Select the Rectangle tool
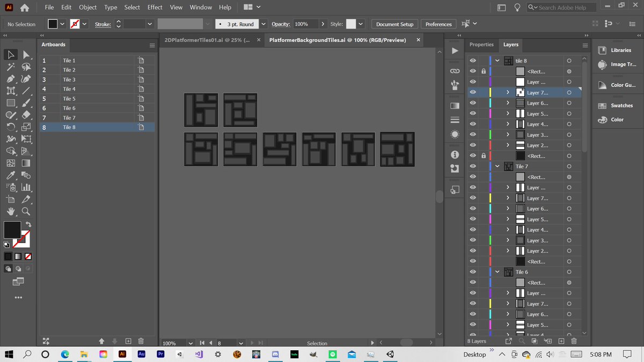The width and height of the screenshot is (644, 362). tap(11, 102)
